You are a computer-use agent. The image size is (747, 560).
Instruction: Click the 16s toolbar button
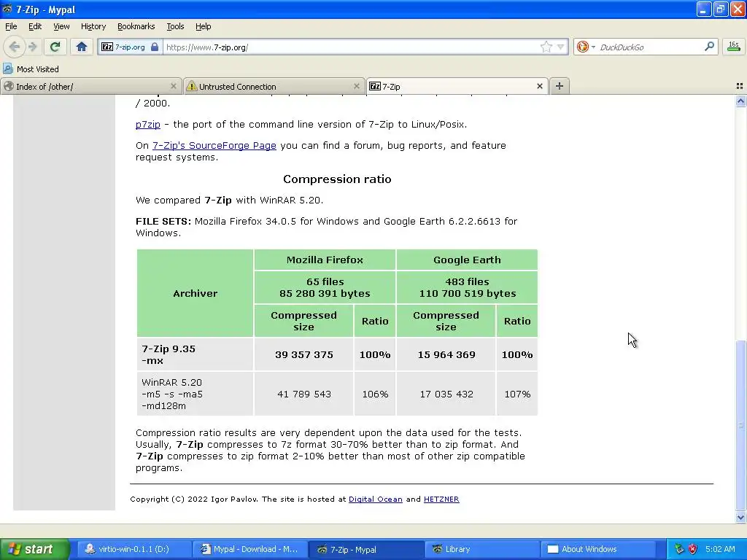734,47
